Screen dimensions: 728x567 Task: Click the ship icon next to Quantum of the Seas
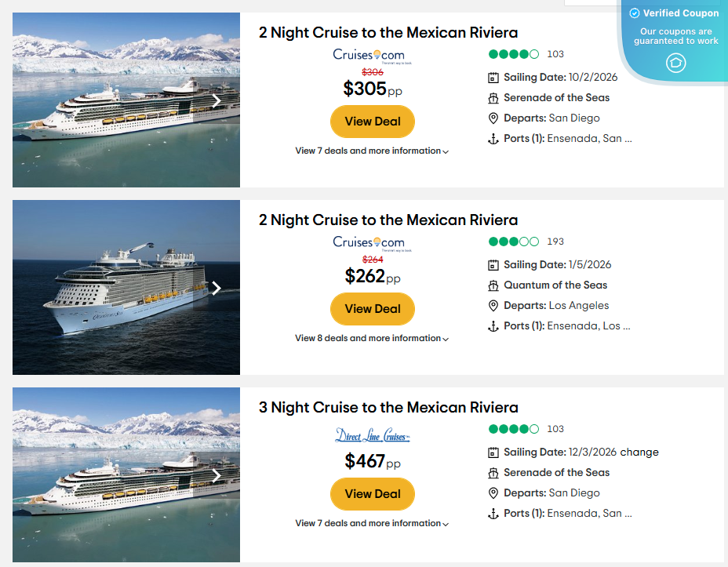[x=493, y=285]
